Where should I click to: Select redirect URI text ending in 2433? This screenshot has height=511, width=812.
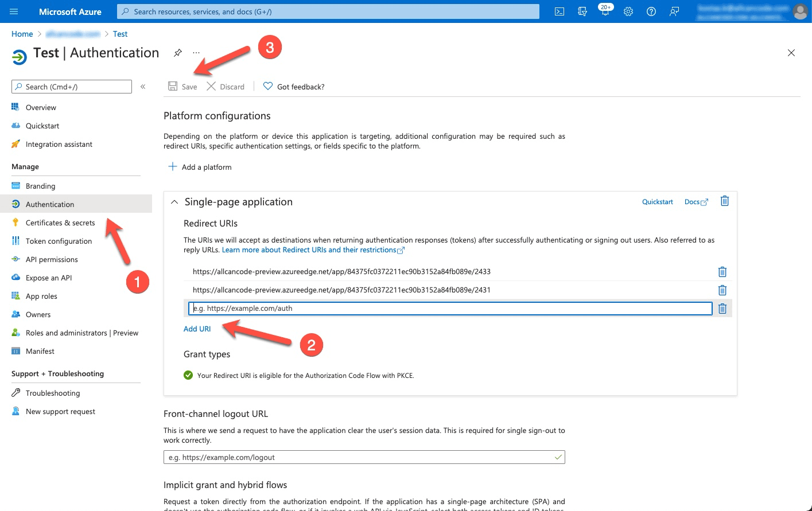341,272
